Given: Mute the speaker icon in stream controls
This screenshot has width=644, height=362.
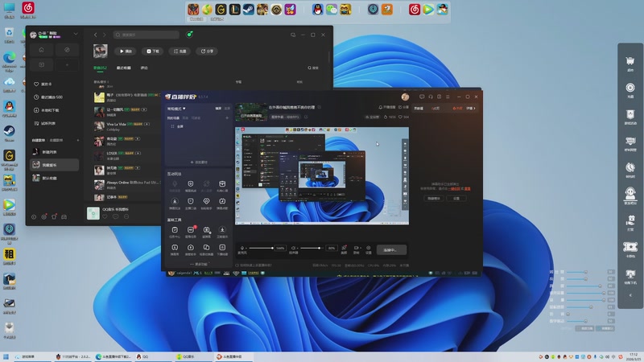Looking at the screenshot, I should [293, 248].
